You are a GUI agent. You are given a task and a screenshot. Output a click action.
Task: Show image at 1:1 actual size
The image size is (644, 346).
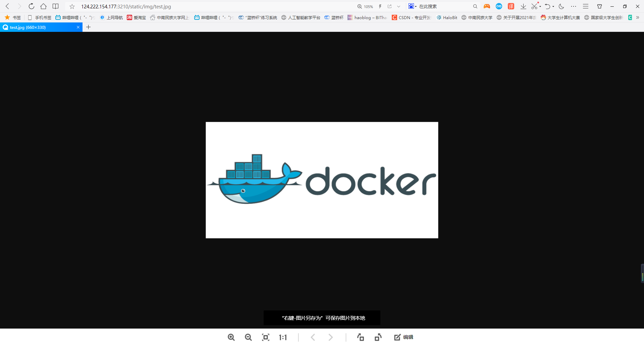click(283, 337)
